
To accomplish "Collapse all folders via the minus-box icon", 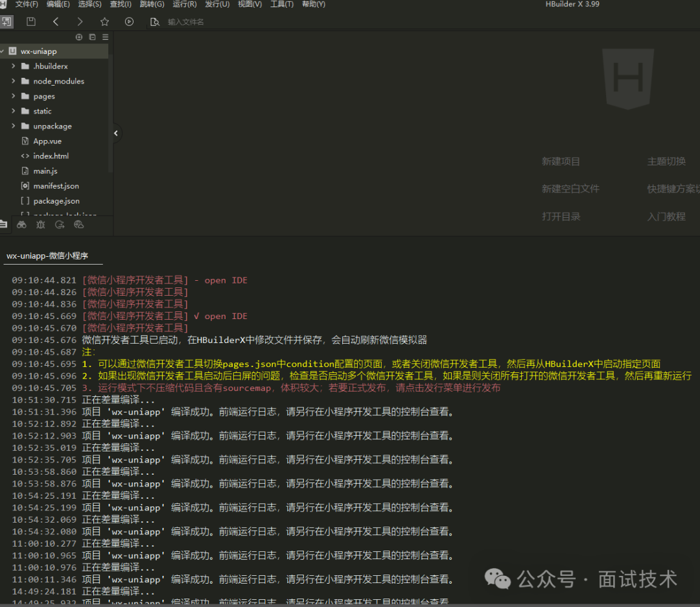I will [93, 37].
